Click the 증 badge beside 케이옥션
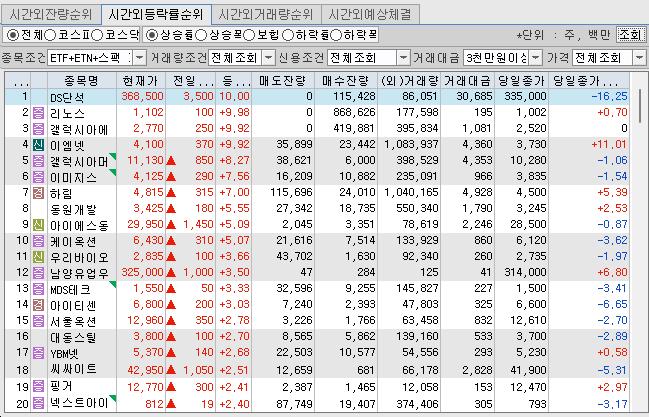Image resolution: width=649 pixels, height=417 pixels. [x=38, y=241]
